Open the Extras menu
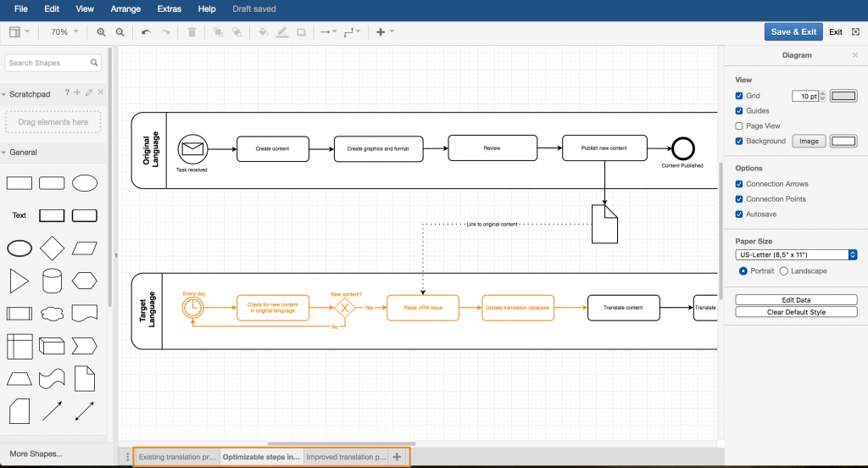The image size is (868, 468). tap(170, 8)
